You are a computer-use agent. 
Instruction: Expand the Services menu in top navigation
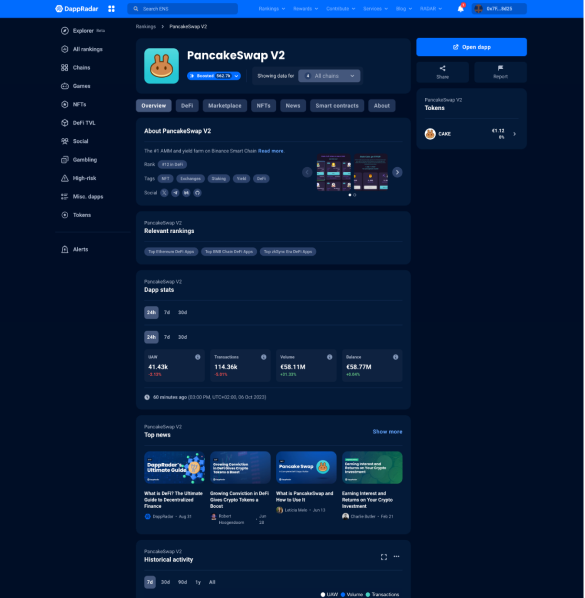pos(375,8)
